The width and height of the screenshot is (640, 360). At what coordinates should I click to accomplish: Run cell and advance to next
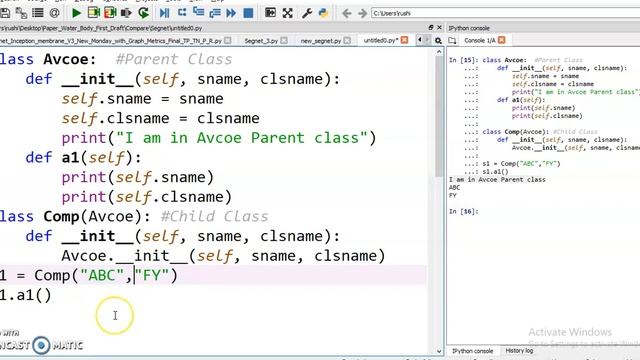coord(110,13)
